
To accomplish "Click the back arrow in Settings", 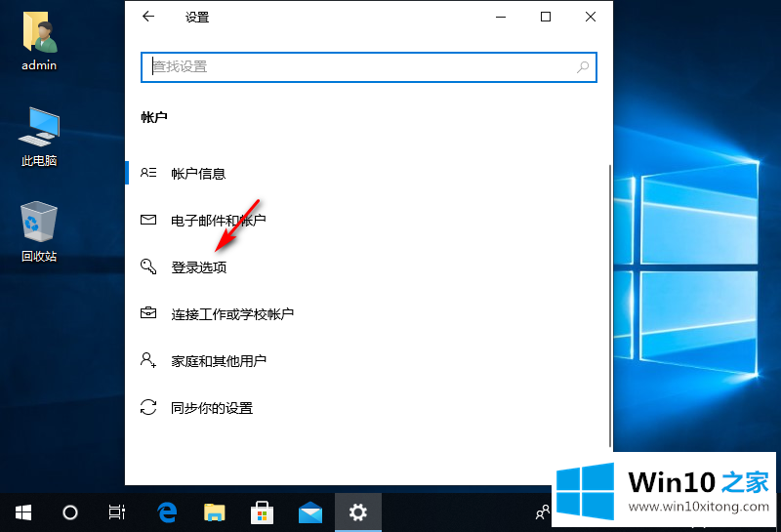I will [x=148, y=17].
